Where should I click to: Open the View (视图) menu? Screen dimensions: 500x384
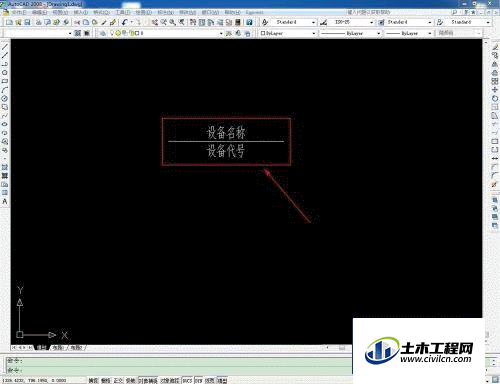tap(60, 12)
